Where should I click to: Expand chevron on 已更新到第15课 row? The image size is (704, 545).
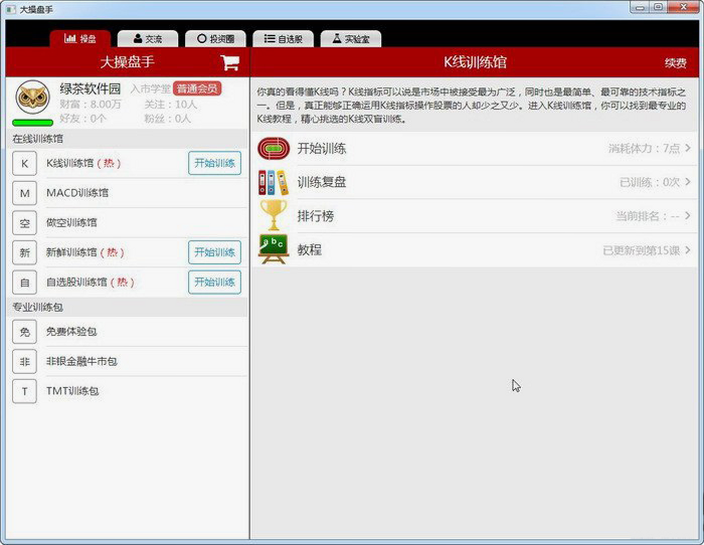tap(688, 250)
